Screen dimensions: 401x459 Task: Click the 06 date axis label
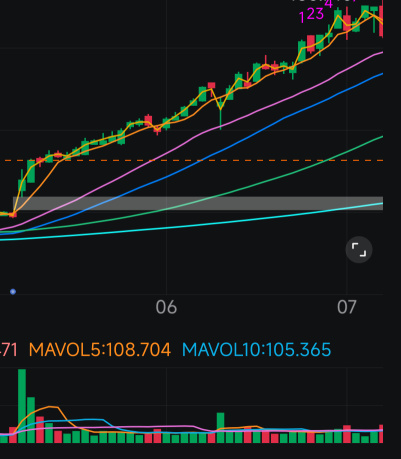coord(166,307)
